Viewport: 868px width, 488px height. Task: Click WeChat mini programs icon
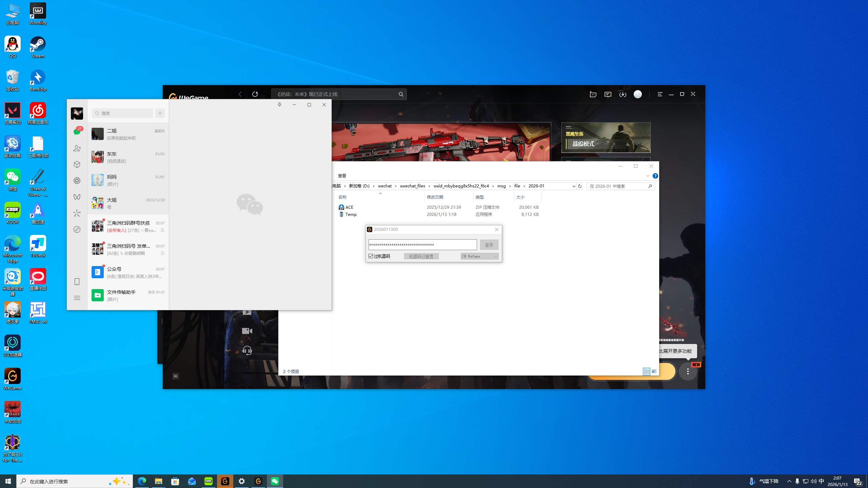click(x=77, y=229)
